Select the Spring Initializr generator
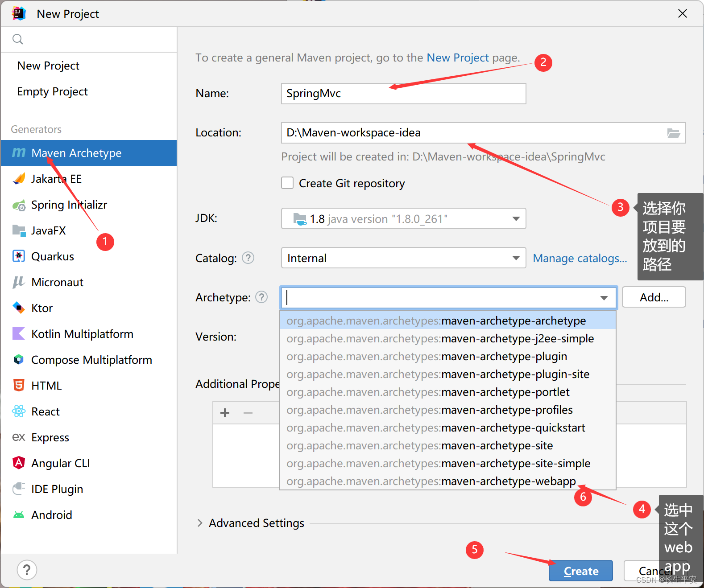704x588 pixels. point(89,205)
